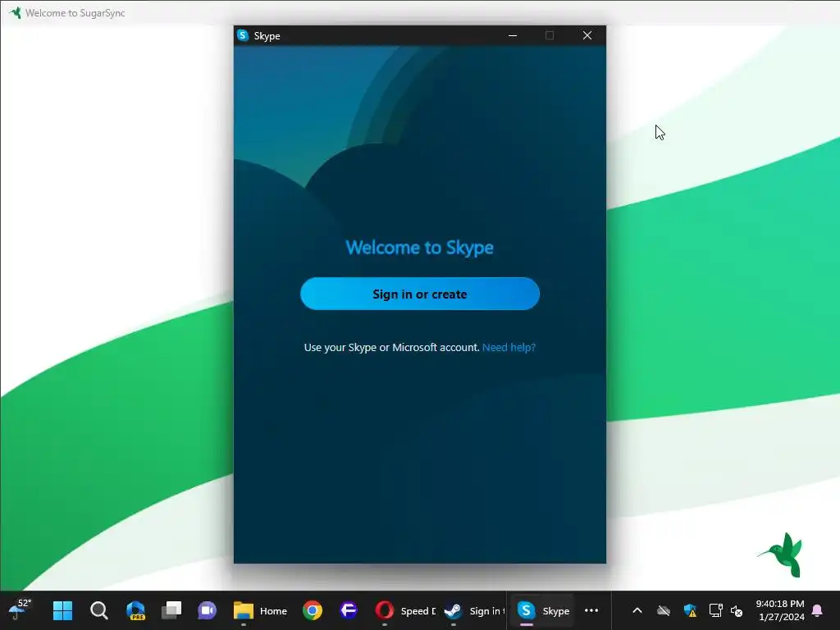
Task: Expand hidden system tray icons chevron
Action: coord(637,610)
